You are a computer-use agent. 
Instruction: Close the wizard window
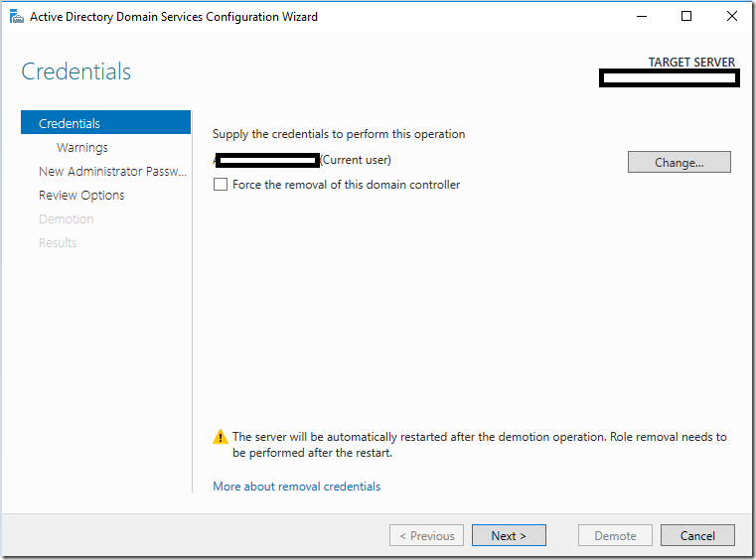(x=731, y=17)
